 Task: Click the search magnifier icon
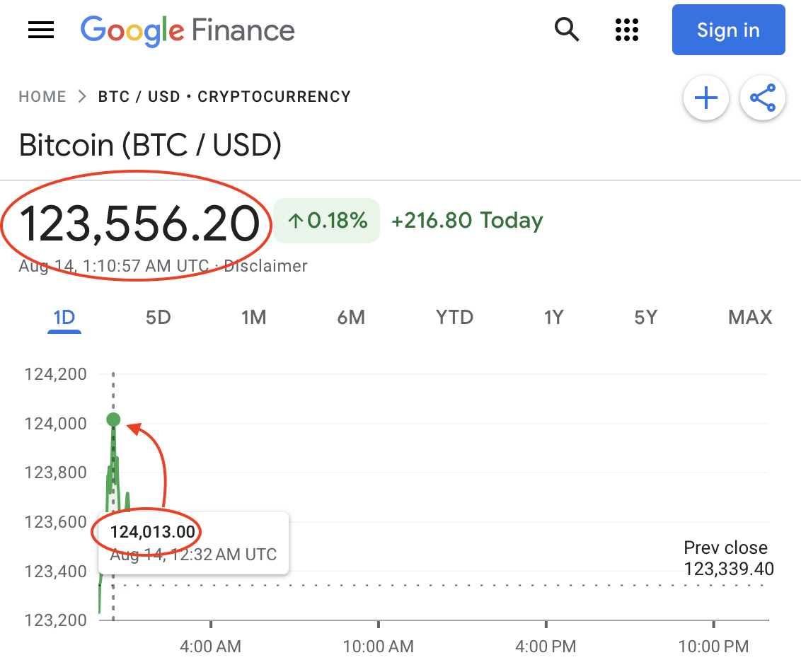(x=567, y=30)
